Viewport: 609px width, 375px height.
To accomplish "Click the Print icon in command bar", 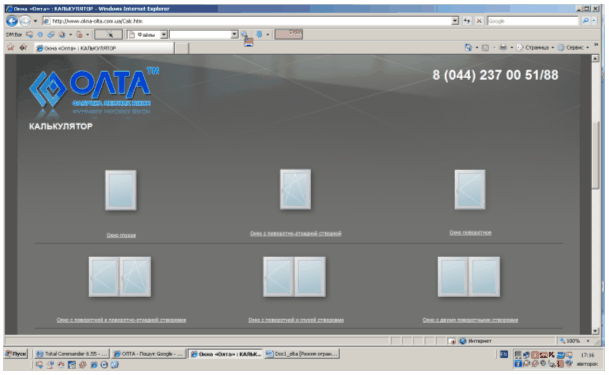I will coord(503,47).
